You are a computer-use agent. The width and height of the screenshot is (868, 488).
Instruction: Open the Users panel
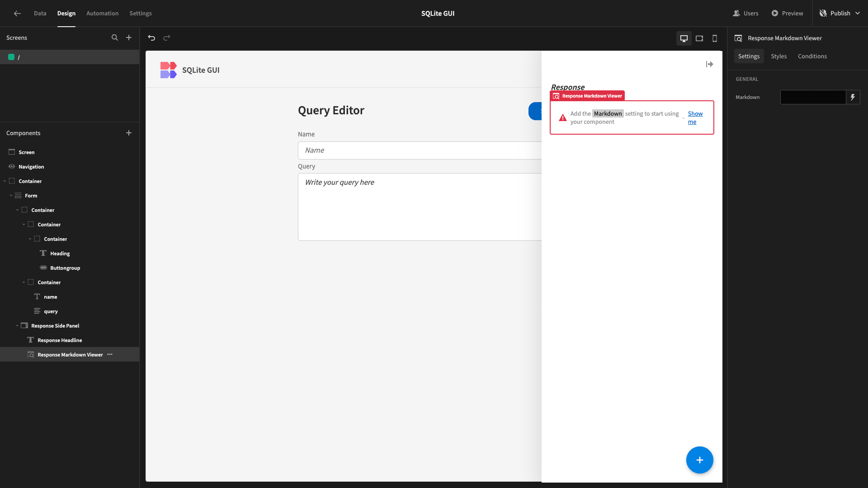pos(745,14)
